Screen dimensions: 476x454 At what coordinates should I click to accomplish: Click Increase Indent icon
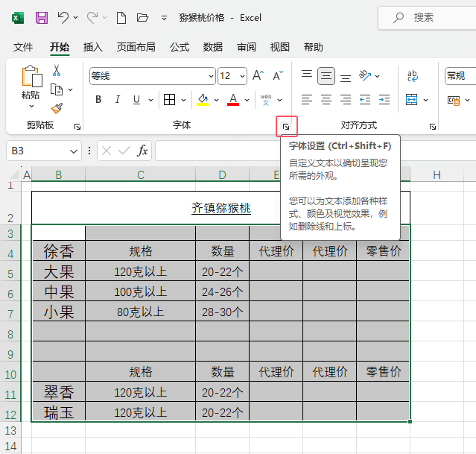pos(384,99)
